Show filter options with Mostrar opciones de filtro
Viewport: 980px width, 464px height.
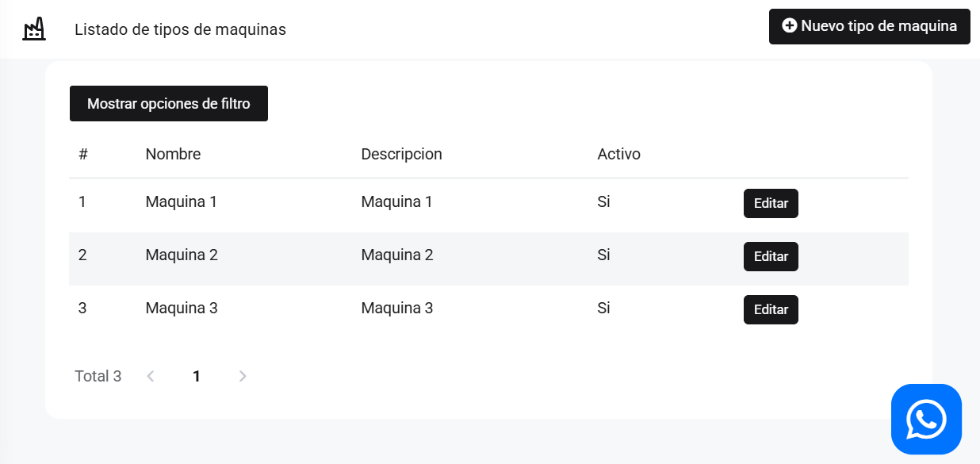point(169,104)
